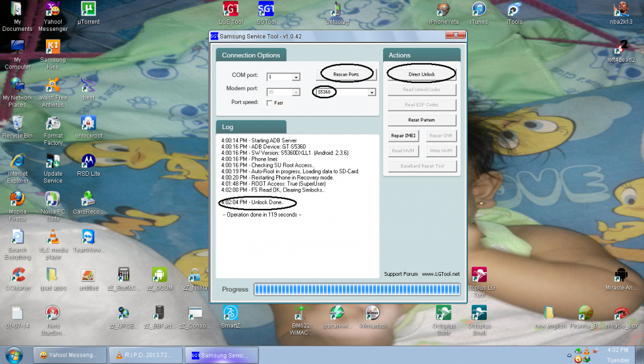Image resolution: width=644 pixels, height=364 pixels.
Task: Switch to Yahoo! Messenger taskbar button
Action: point(71,355)
